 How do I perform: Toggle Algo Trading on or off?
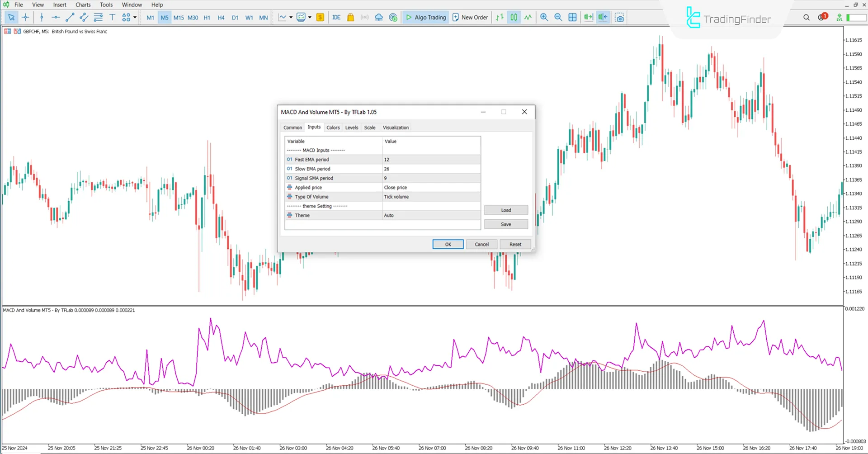tap(425, 17)
